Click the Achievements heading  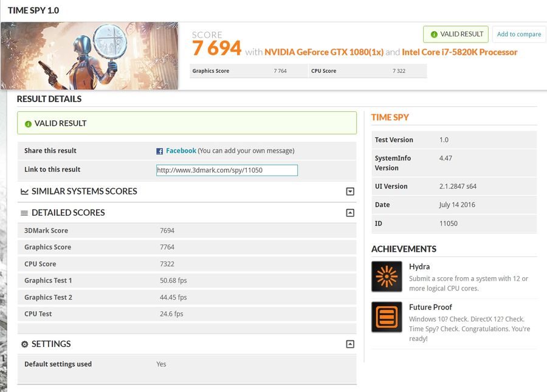(x=404, y=249)
